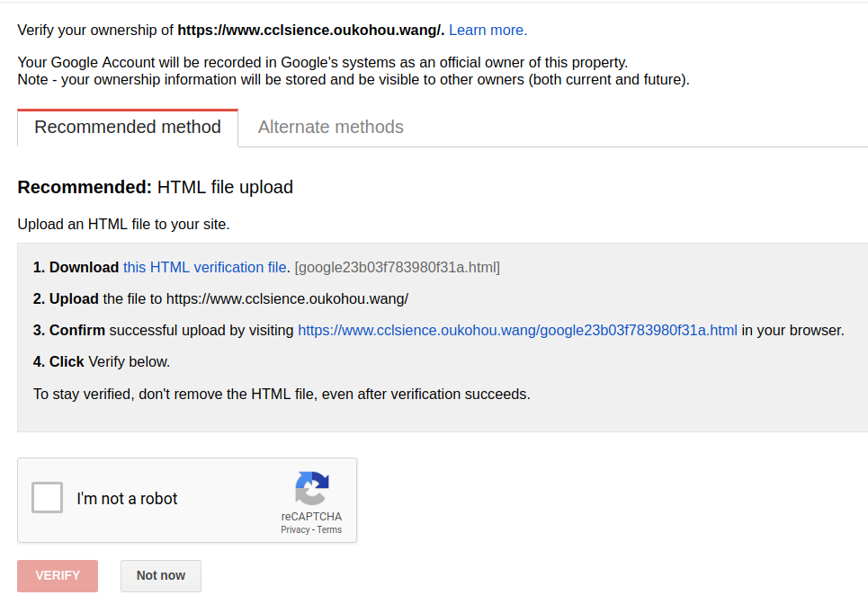The height and width of the screenshot is (604, 868).
Task: Click the red VERIFY button
Action: pos(58,576)
